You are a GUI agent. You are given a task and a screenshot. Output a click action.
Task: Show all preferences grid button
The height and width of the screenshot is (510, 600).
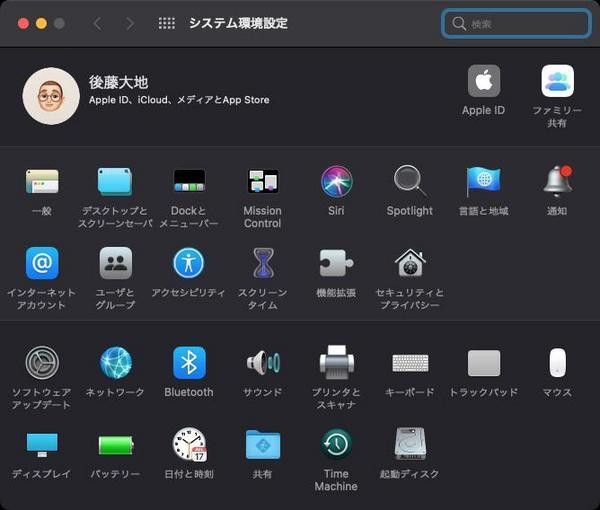pyautogui.click(x=167, y=24)
